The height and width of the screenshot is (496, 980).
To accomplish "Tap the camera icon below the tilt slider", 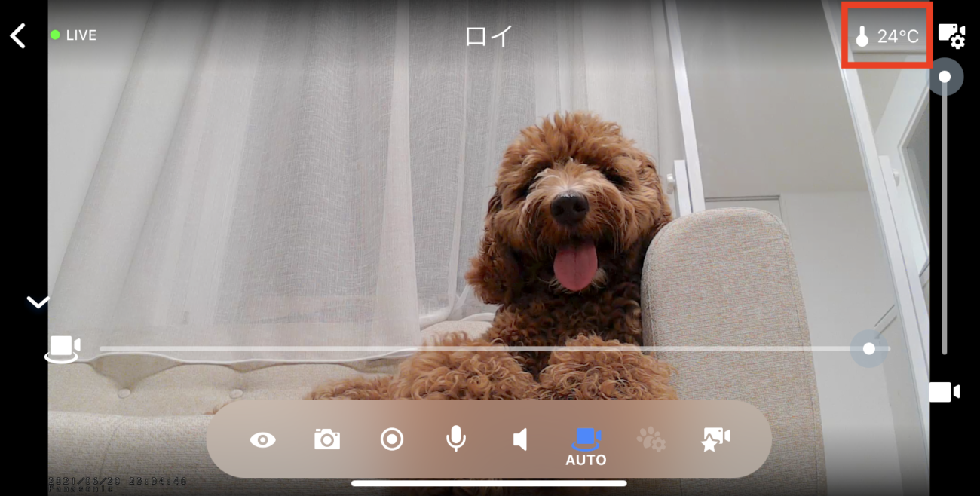I will point(945,392).
